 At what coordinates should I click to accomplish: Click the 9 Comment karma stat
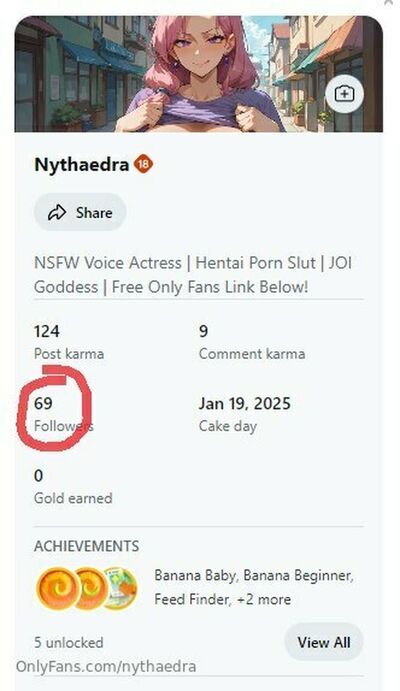click(x=252, y=342)
